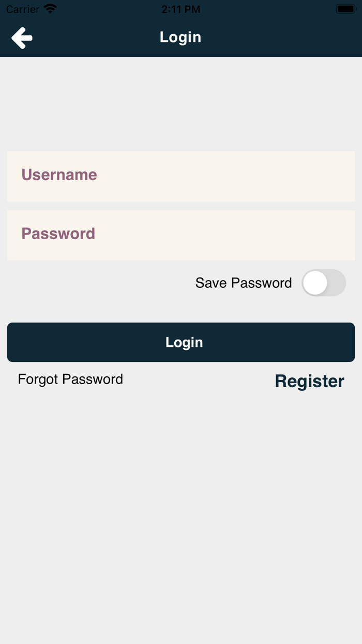Click the Password placeholder text
Viewport: 362px width, 644px height.
[x=58, y=233]
